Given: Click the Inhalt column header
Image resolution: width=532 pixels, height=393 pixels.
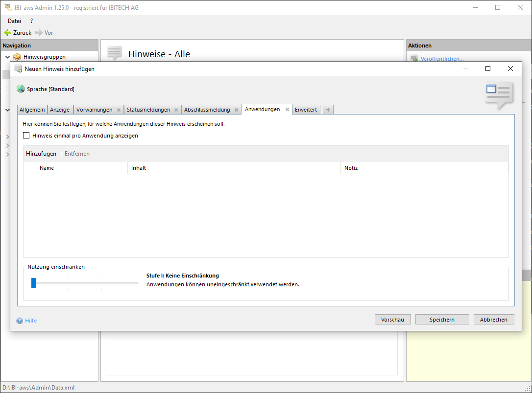Looking at the screenshot, I should click(x=139, y=168).
